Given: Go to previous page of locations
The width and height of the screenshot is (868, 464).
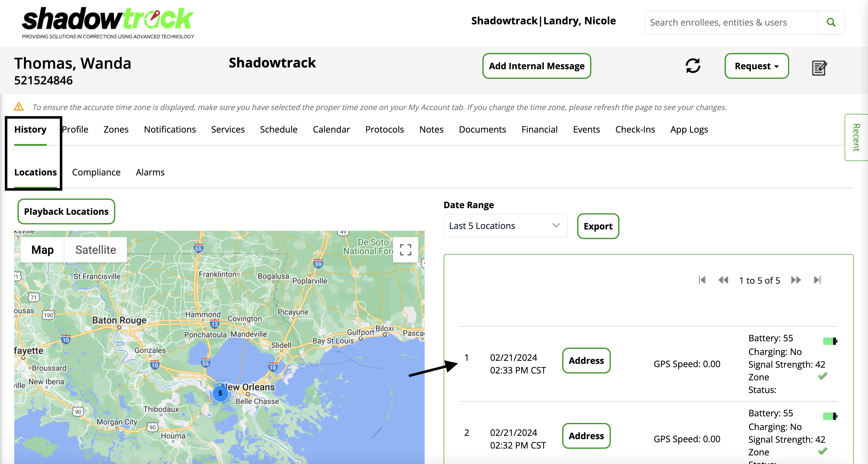Looking at the screenshot, I should tap(723, 280).
